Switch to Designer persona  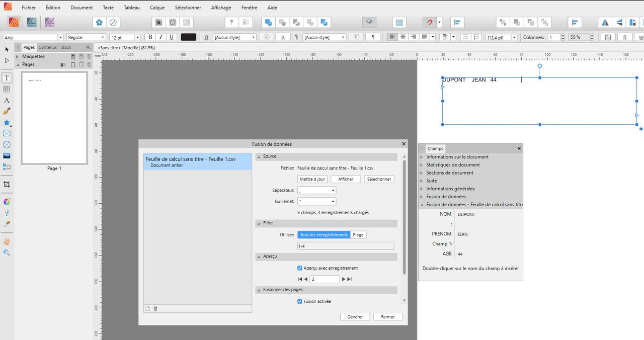32,22
